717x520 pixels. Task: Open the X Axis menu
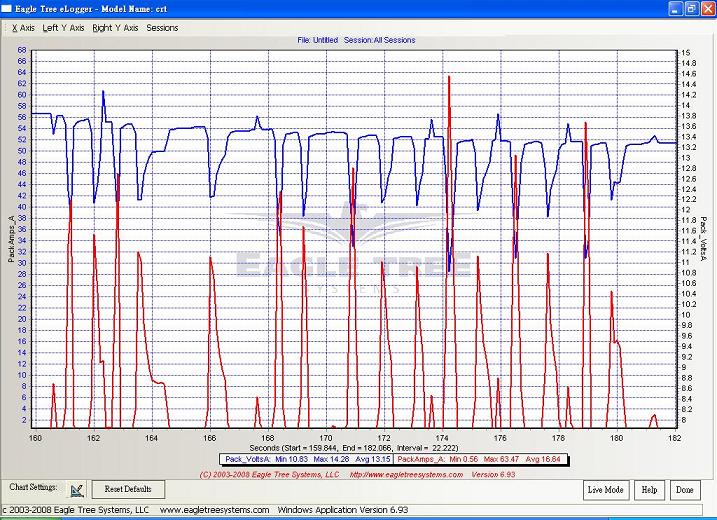[x=22, y=28]
